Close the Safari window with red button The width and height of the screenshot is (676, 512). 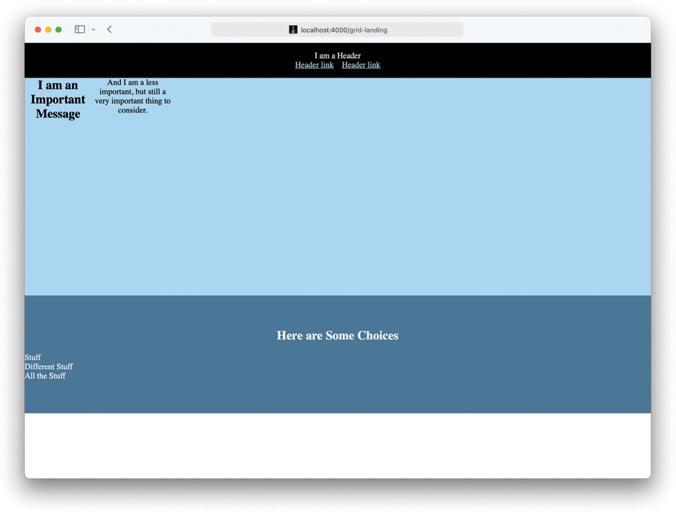click(x=38, y=30)
